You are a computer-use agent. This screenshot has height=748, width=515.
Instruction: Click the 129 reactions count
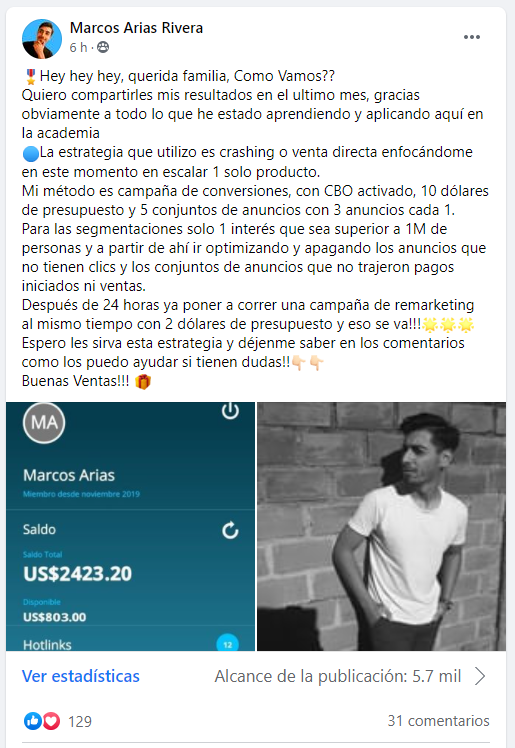pos(80,721)
